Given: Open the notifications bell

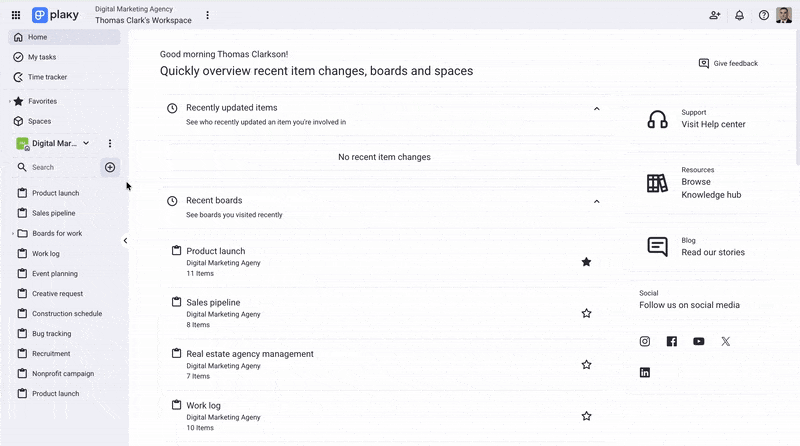Looking at the screenshot, I should (739, 15).
